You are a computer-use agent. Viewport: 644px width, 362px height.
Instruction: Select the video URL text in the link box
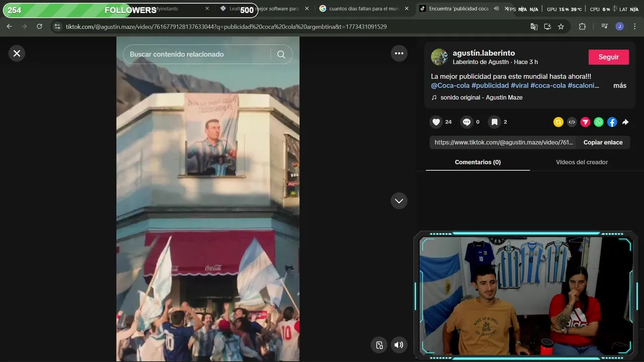(504, 142)
